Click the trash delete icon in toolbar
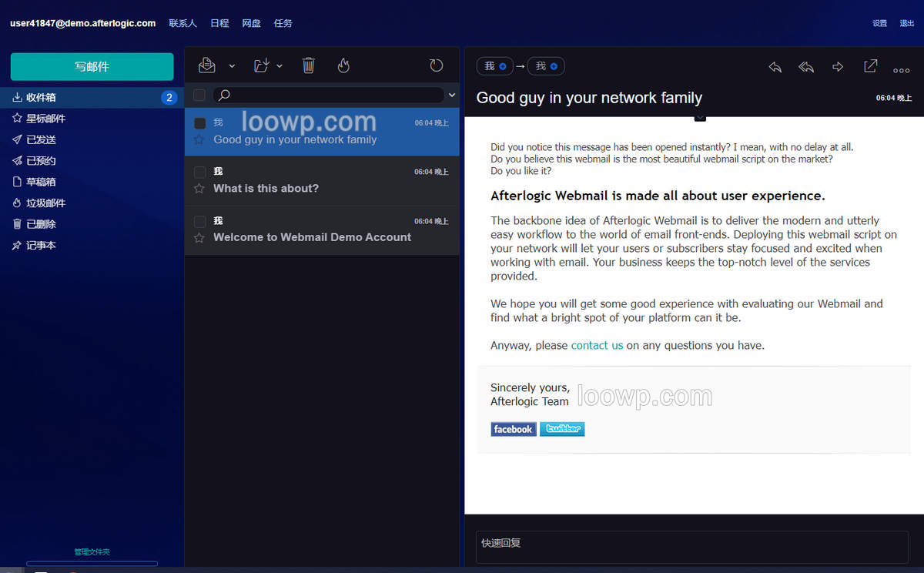 309,65
